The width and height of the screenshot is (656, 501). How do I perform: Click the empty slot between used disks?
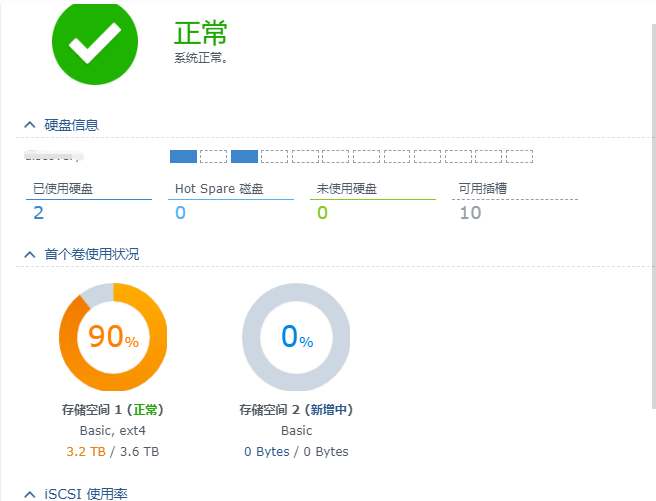point(213,156)
